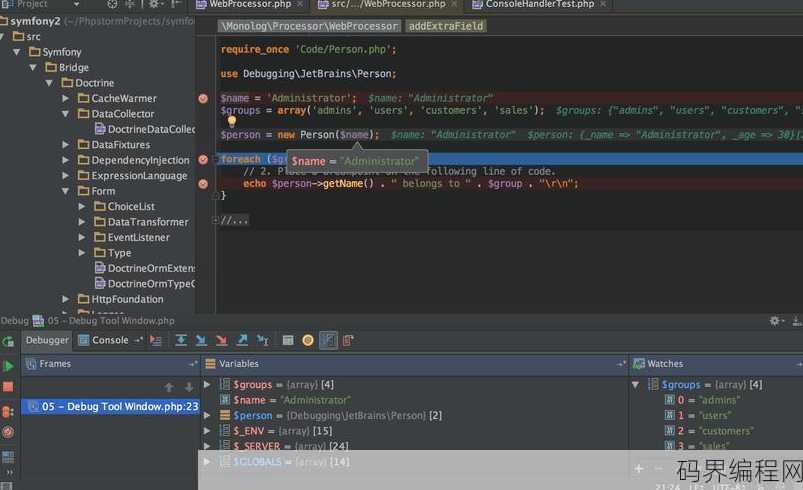Collapse the DataCollector folder
This screenshot has width=803, height=490.
pos(66,114)
